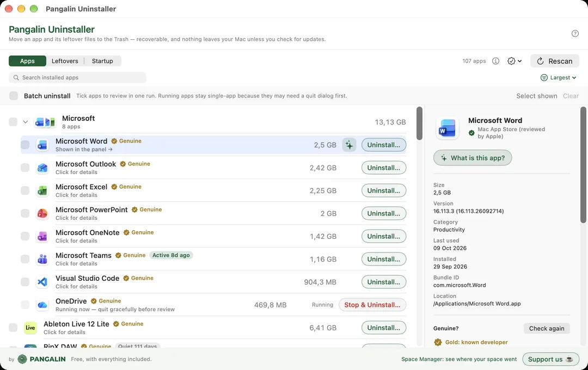Uninstall Microsoft Excel

pyautogui.click(x=384, y=190)
